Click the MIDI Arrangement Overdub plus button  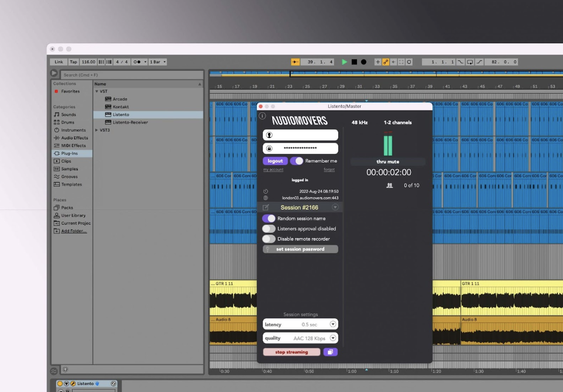377,62
